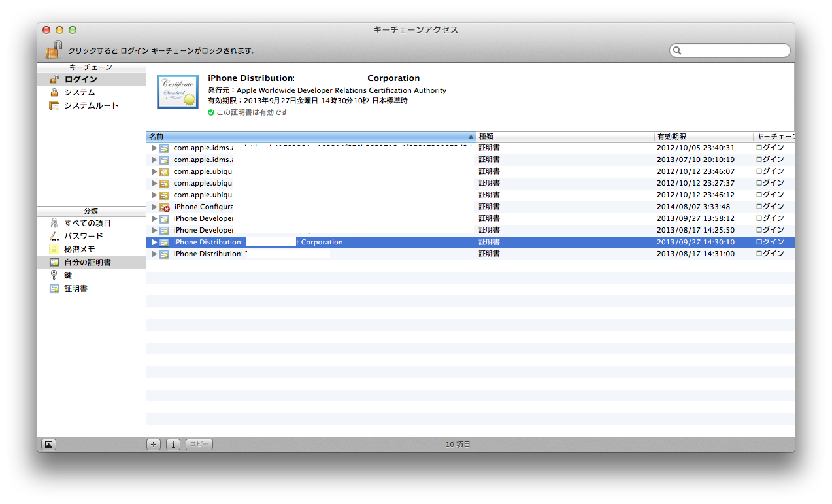The image size is (832, 504).
Task: Expand iPhone Distribution row expiring 2013/08/17 14:31:00
Action: coord(155,254)
